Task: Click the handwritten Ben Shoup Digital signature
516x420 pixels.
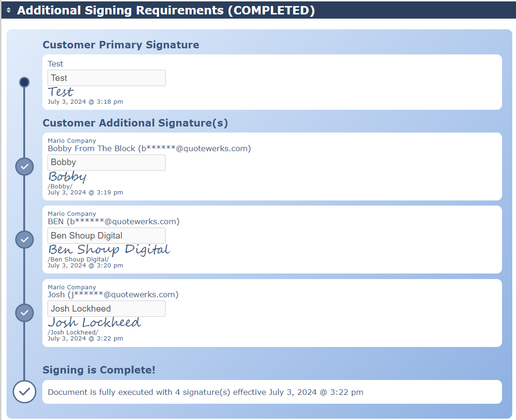Action: pyautogui.click(x=109, y=250)
